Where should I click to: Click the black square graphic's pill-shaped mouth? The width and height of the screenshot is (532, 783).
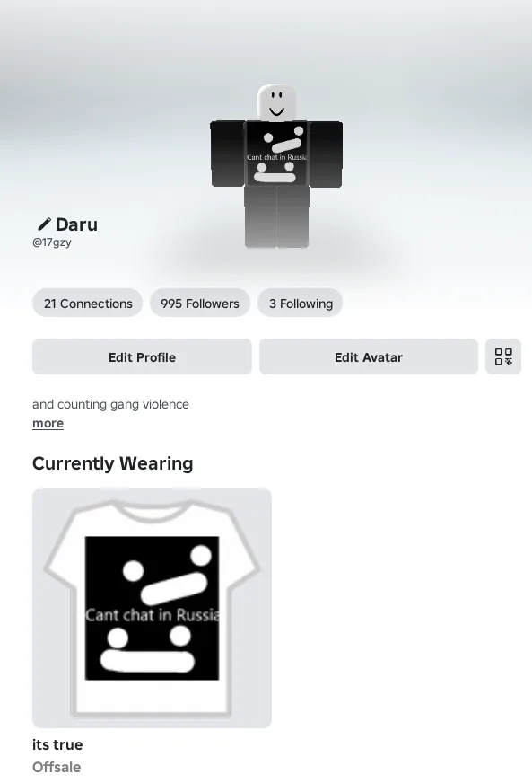147,661
